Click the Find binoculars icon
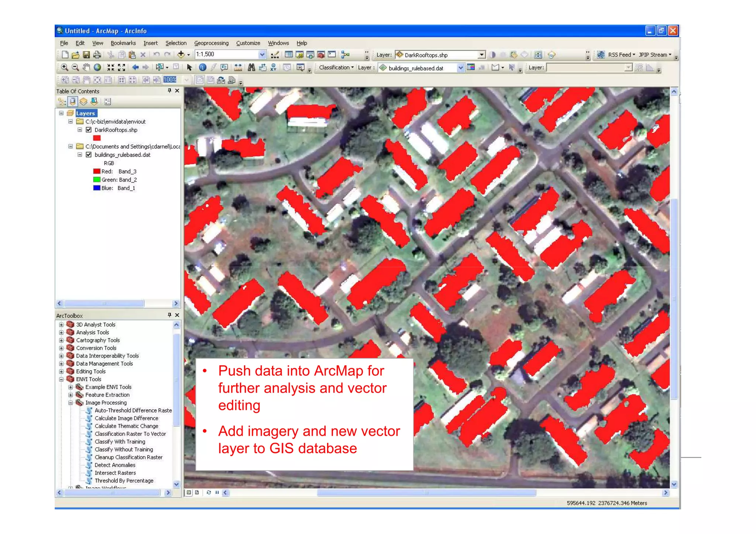Image resolution: width=756 pixels, height=534 pixels. pos(251,67)
